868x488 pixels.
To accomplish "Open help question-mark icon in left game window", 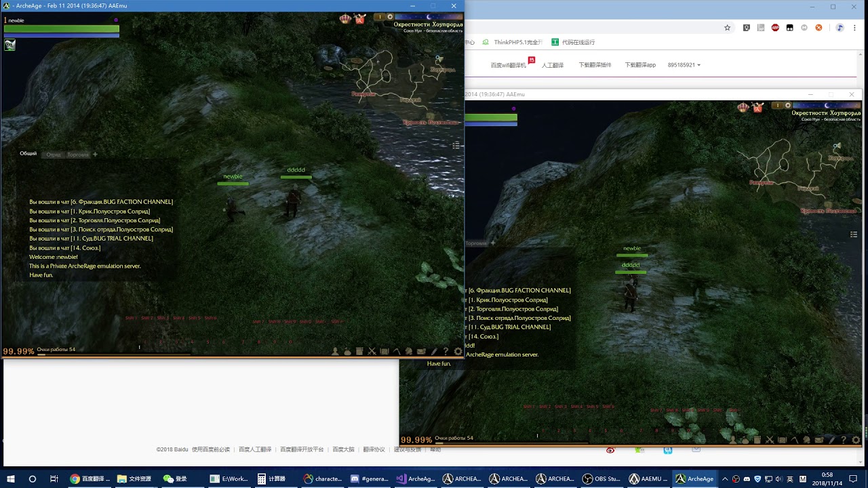I will pyautogui.click(x=446, y=352).
